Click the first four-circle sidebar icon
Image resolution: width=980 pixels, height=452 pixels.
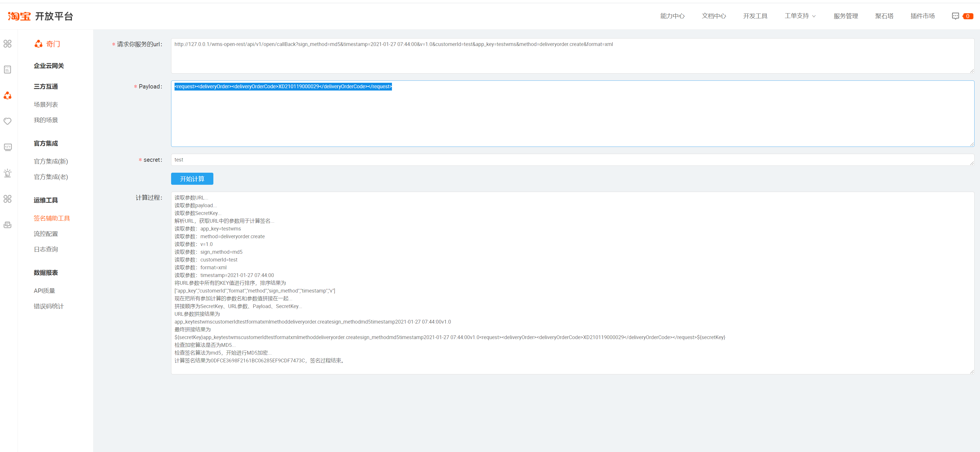point(7,44)
